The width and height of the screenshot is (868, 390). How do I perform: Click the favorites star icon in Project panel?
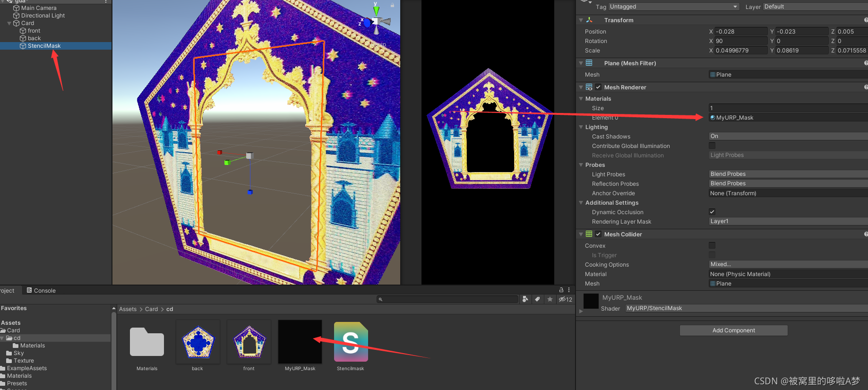coord(550,299)
